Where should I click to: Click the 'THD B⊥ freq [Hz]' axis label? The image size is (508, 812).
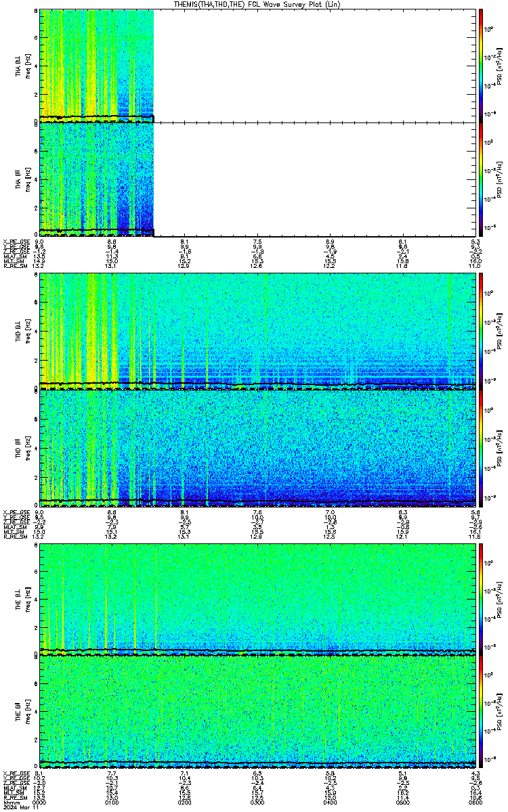(22, 331)
